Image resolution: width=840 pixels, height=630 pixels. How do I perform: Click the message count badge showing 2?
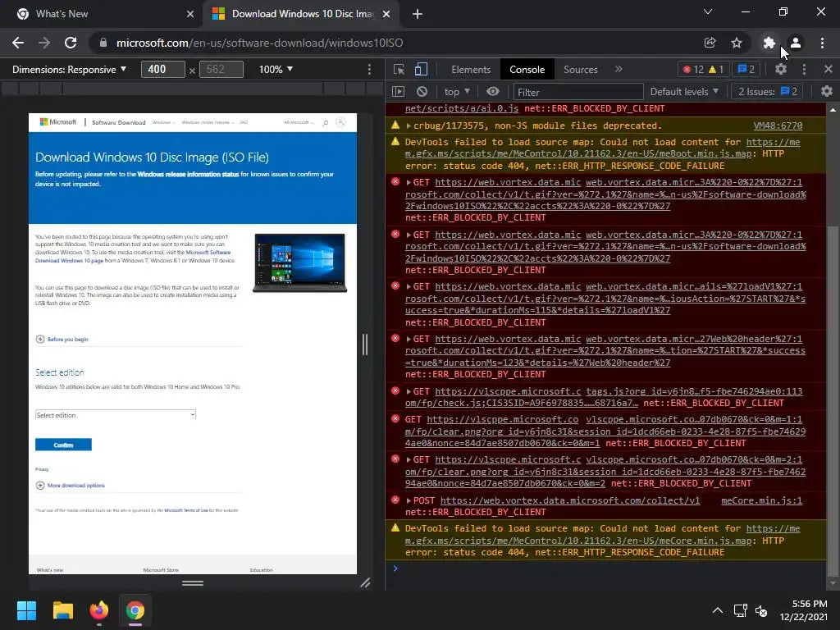746,69
